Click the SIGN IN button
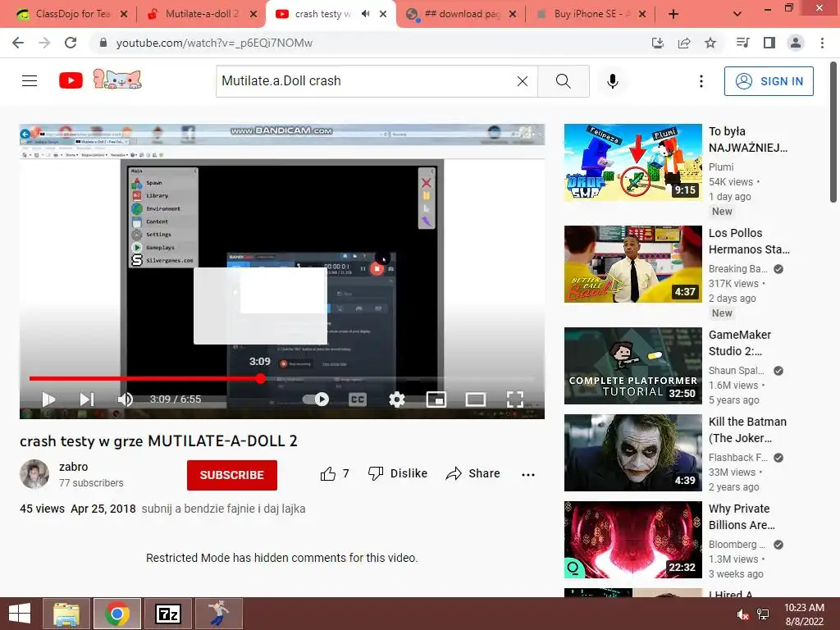The height and width of the screenshot is (630, 840). (x=769, y=81)
